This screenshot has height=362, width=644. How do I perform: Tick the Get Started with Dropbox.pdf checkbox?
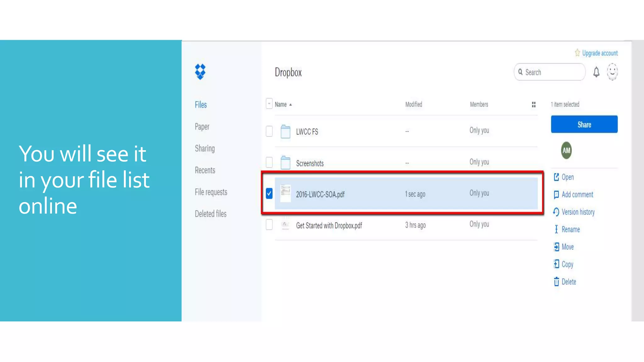269,225
